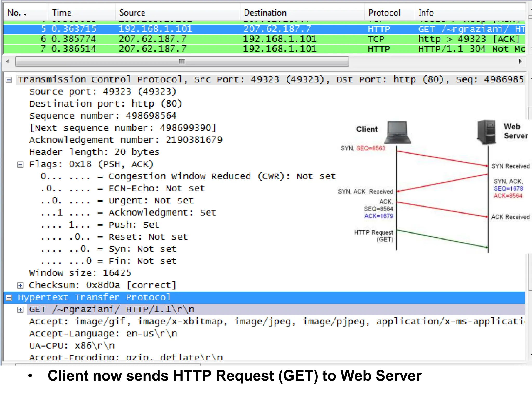Click the HTTP Request (GET) label in diagram

tap(374, 236)
